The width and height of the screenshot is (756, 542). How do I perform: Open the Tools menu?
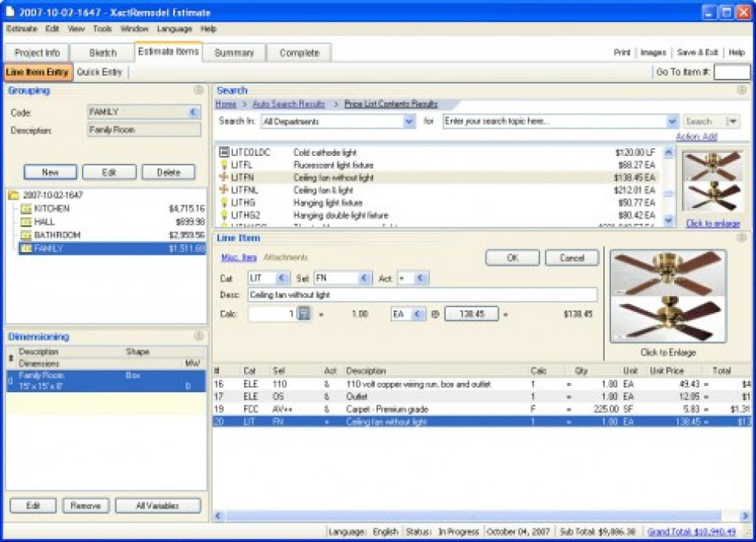102,29
